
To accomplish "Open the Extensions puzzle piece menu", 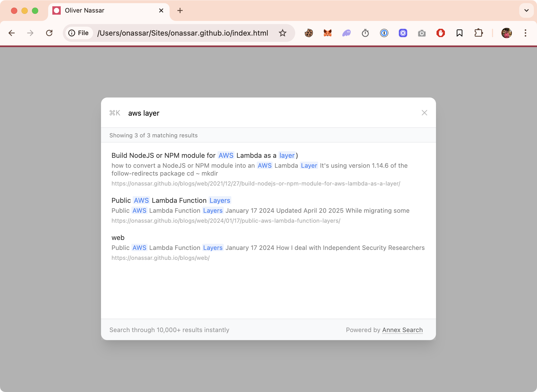I will click(x=478, y=33).
